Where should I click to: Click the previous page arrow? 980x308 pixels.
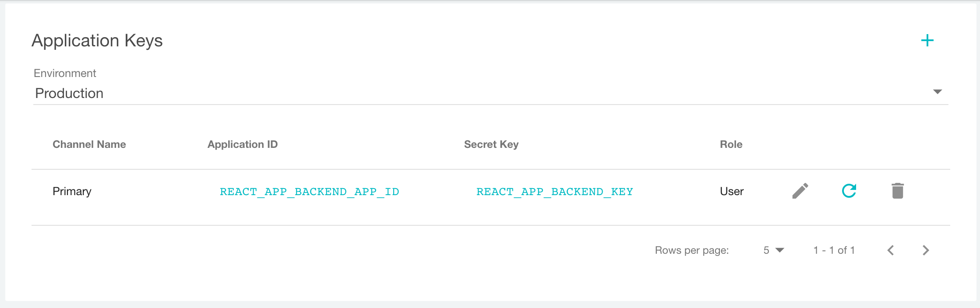pyautogui.click(x=890, y=250)
